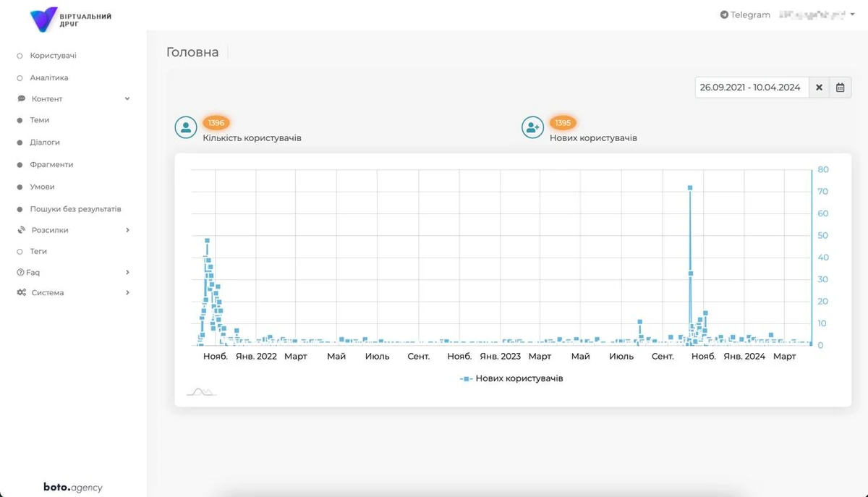Click the calendar icon next to date range

click(x=840, y=88)
